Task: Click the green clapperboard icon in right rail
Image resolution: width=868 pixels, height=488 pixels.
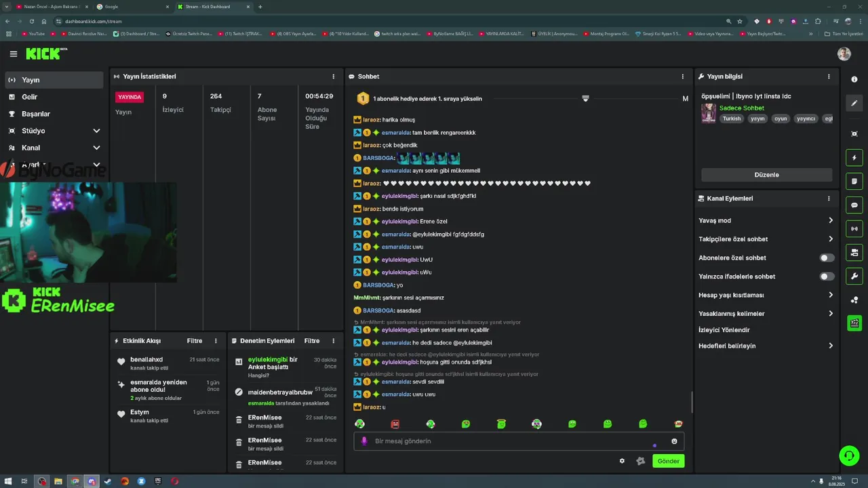Action: pyautogui.click(x=854, y=323)
